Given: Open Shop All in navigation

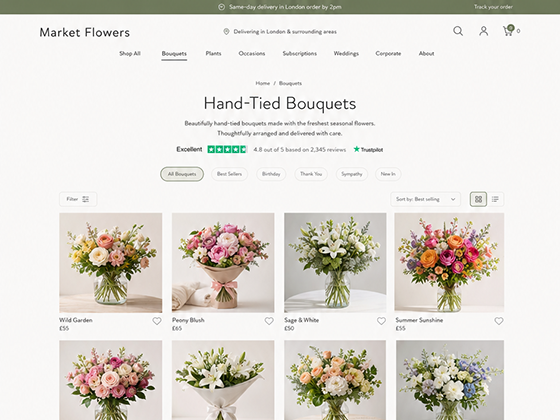Looking at the screenshot, I should [x=130, y=54].
